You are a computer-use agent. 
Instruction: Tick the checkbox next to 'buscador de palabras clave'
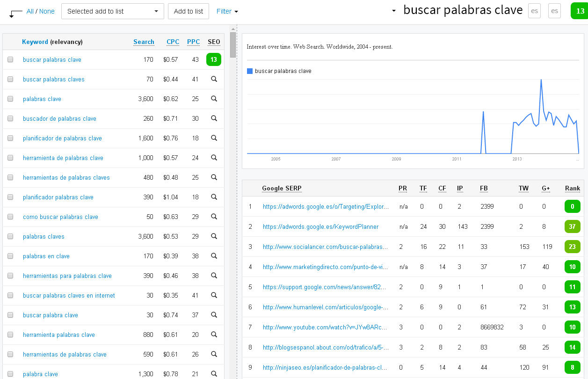coord(10,119)
